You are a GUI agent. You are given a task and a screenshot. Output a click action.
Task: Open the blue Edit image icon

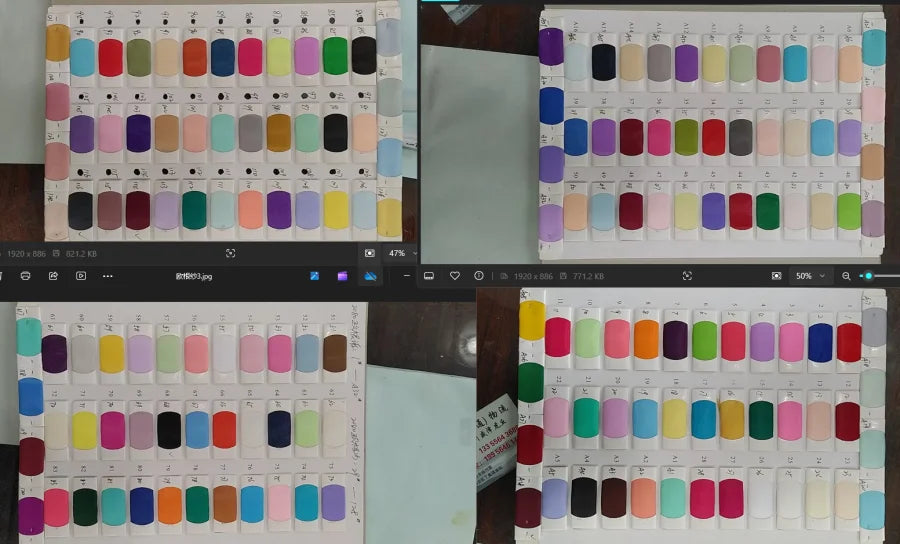click(x=314, y=276)
